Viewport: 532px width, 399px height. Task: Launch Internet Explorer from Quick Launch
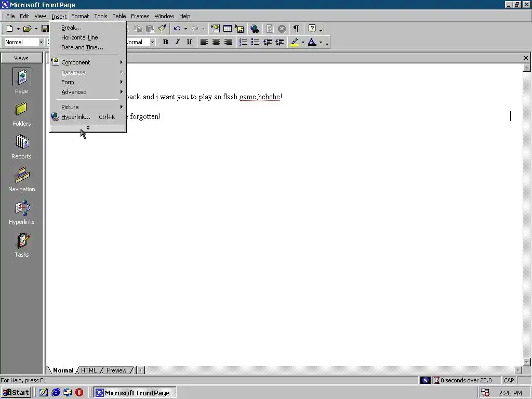(x=56, y=393)
